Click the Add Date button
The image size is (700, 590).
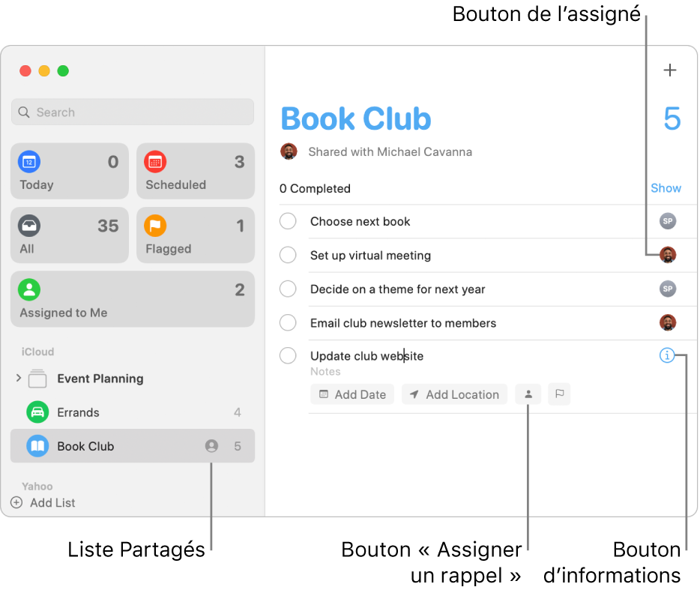pyautogui.click(x=352, y=394)
